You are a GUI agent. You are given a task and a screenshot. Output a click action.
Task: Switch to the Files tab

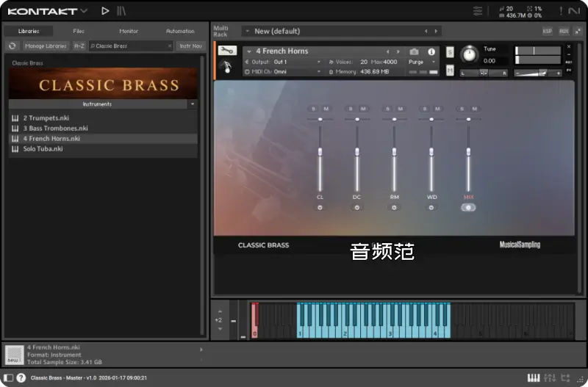[79, 31]
